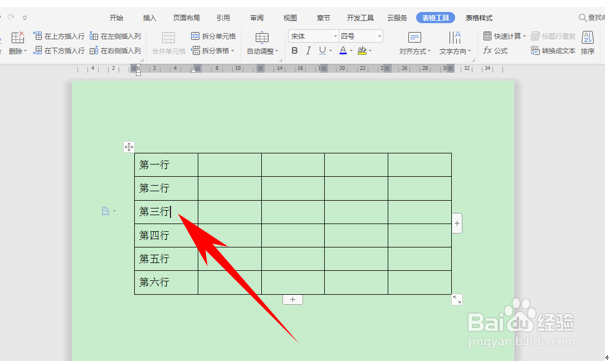Image resolution: width=609 pixels, height=363 pixels.
Task: Click the cell containing 第三行
Action: (166, 212)
